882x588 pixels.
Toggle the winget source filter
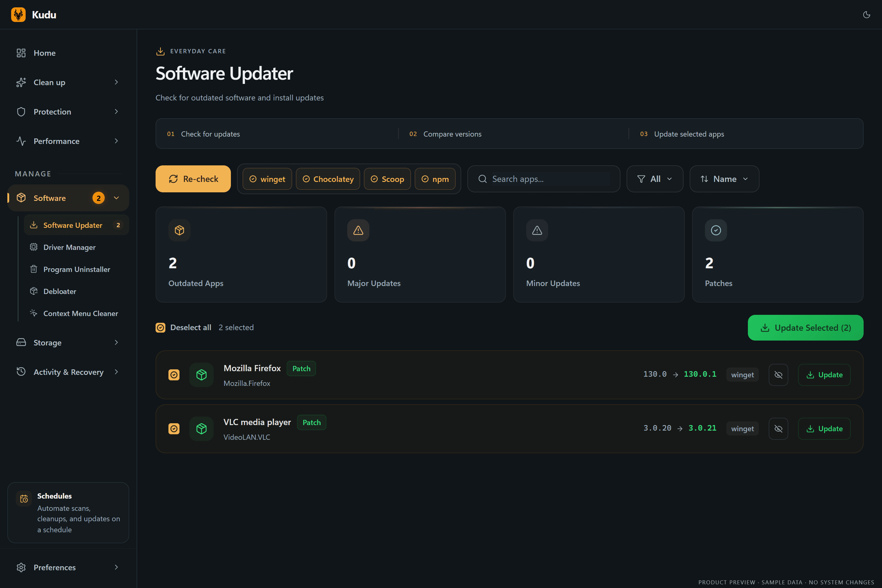pos(267,179)
